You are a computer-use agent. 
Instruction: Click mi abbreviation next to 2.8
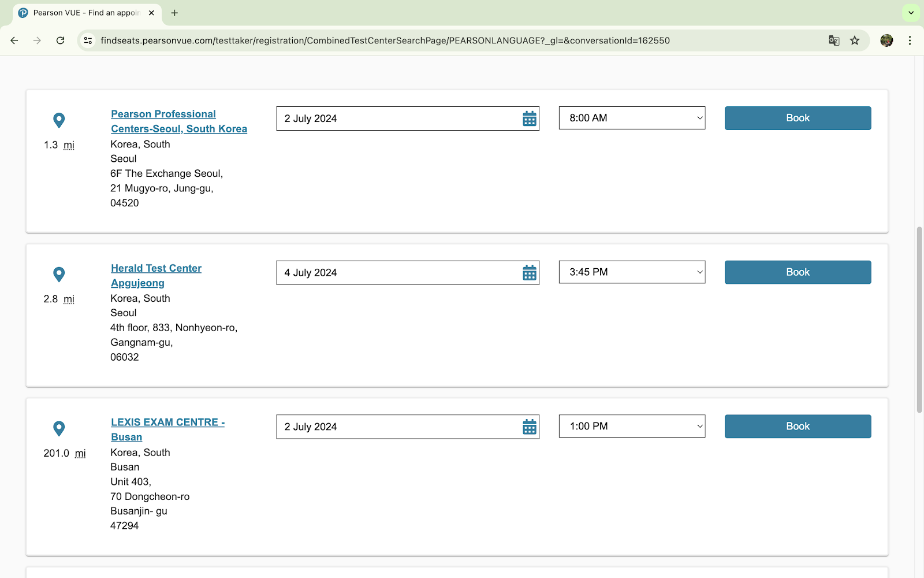tap(69, 299)
